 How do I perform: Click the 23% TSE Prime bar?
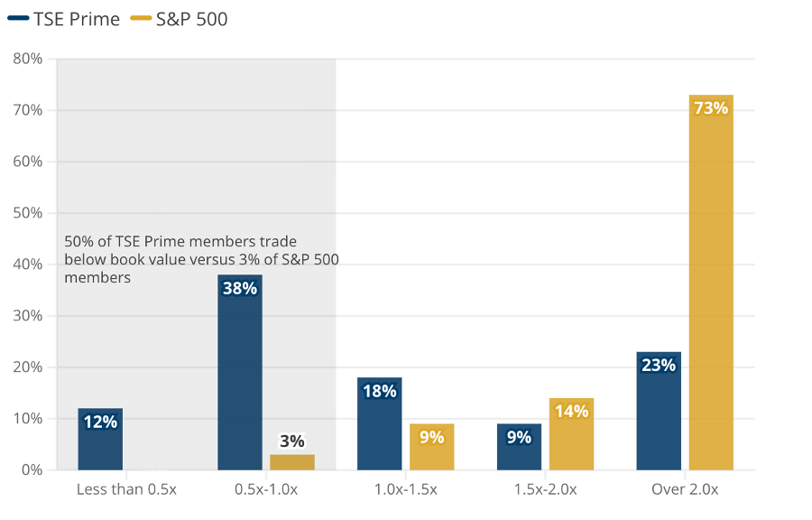tap(659, 412)
